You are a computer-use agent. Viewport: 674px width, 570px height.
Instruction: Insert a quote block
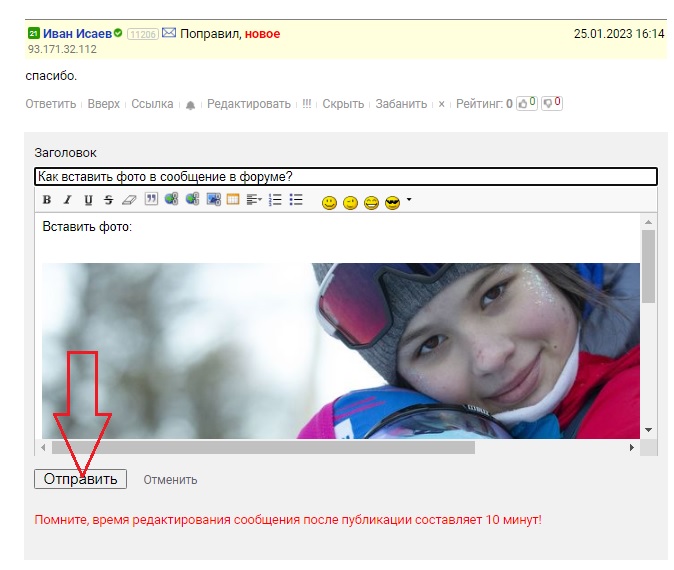(x=151, y=199)
